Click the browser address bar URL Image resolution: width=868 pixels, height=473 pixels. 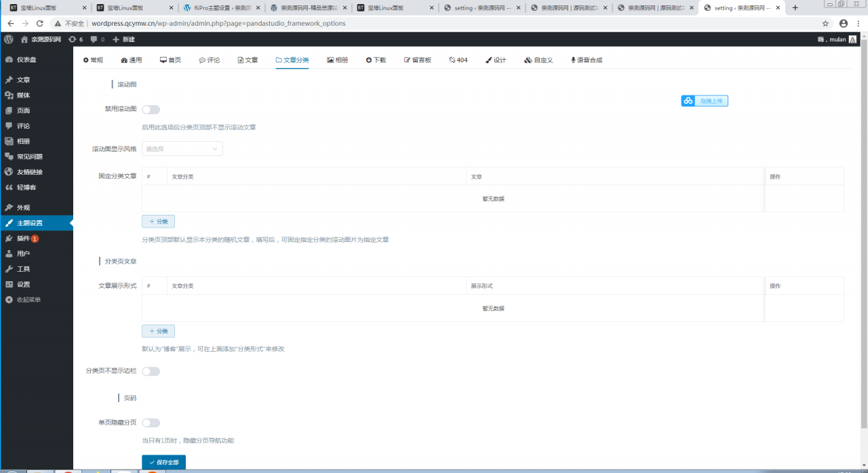point(218,23)
